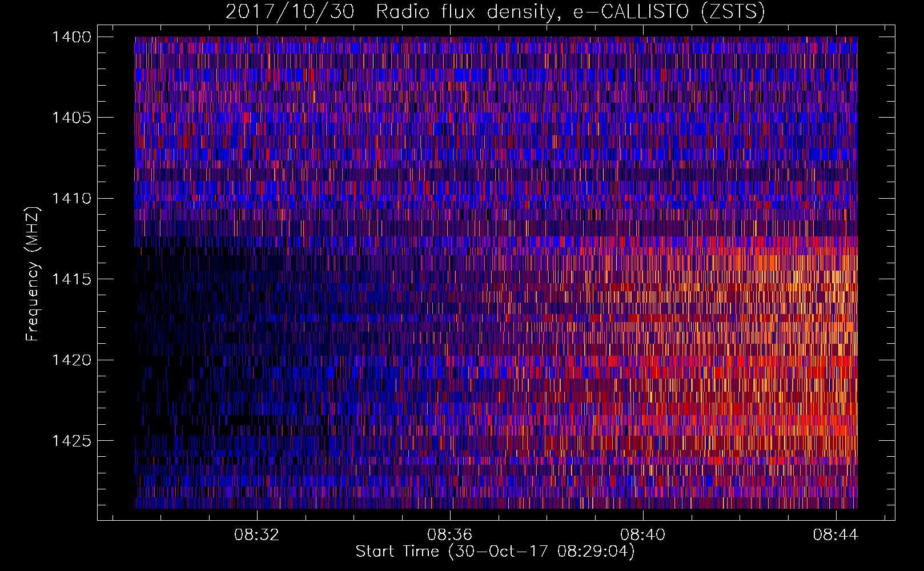Click the 08:44 time tick label
Image resolution: width=924 pixels, height=571 pixels.
point(836,535)
